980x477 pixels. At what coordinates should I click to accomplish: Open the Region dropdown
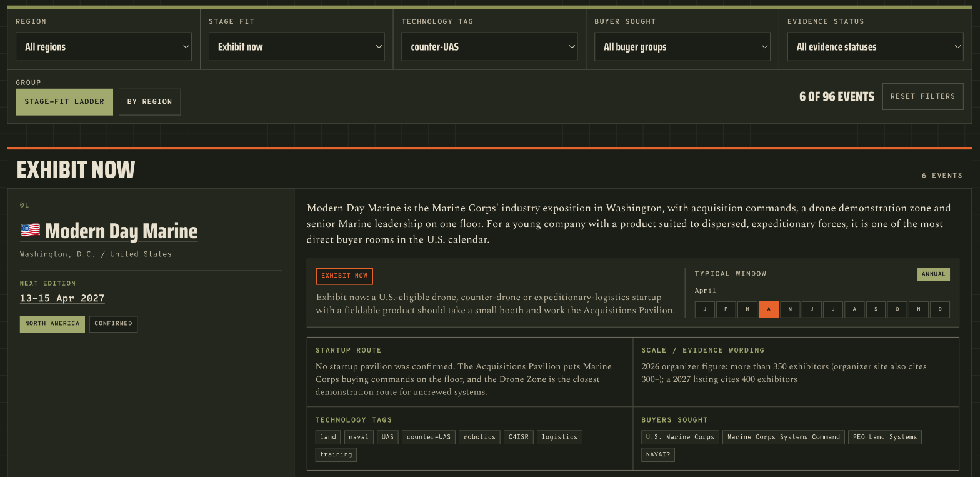(104, 47)
